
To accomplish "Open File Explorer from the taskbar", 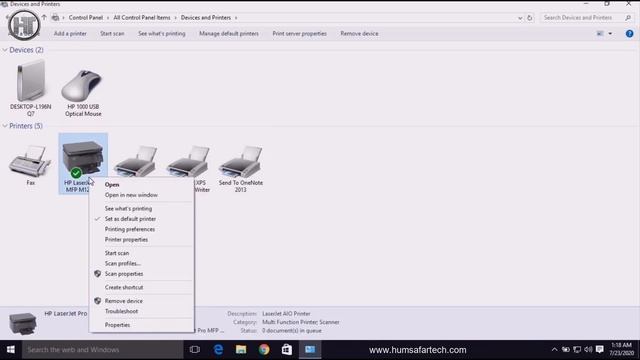I will [x=241, y=350].
